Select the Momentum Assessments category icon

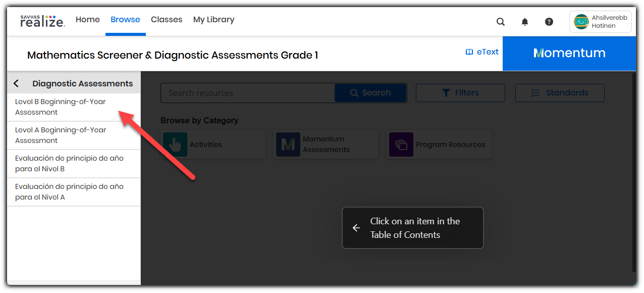(288, 144)
